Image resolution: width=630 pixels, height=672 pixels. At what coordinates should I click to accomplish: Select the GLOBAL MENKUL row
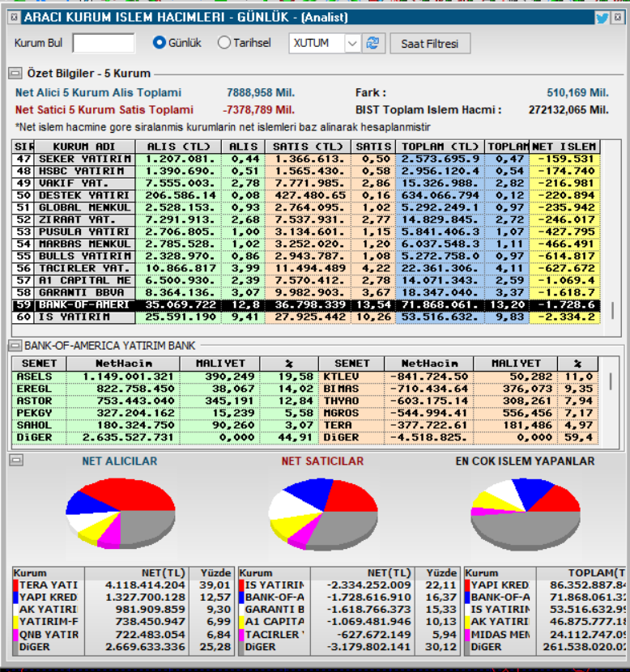tap(306, 207)
